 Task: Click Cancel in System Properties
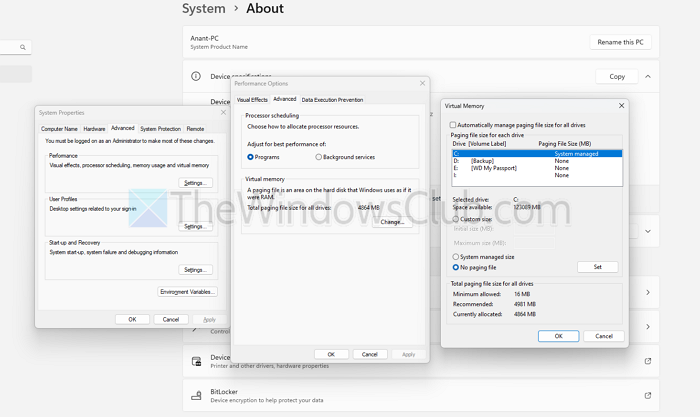tap(171, 319)
